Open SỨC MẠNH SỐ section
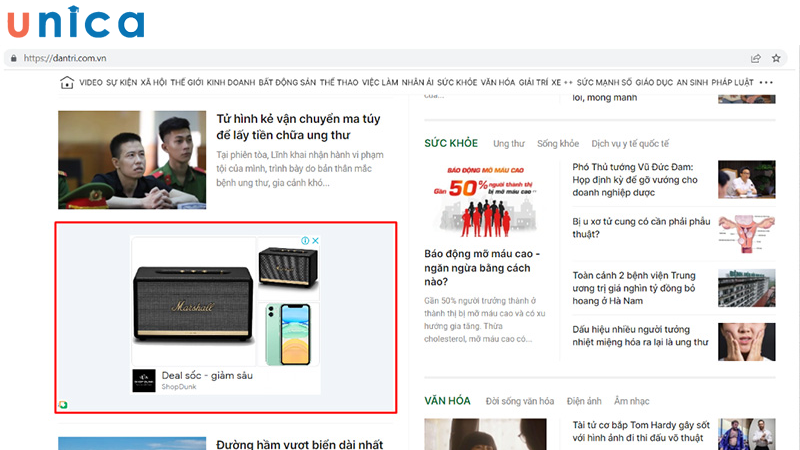The image size is (800, 450). (x=604, y=82)
